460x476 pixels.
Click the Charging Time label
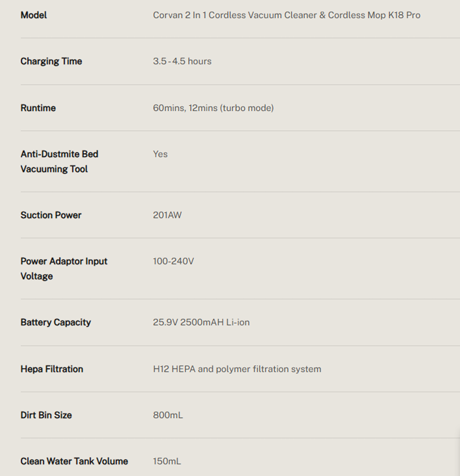click(51, 61)
